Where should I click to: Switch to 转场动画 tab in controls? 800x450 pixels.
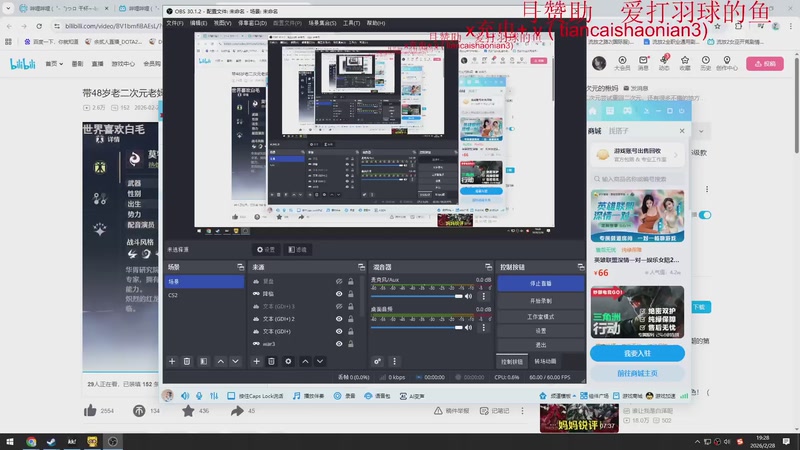pos(545,361)
